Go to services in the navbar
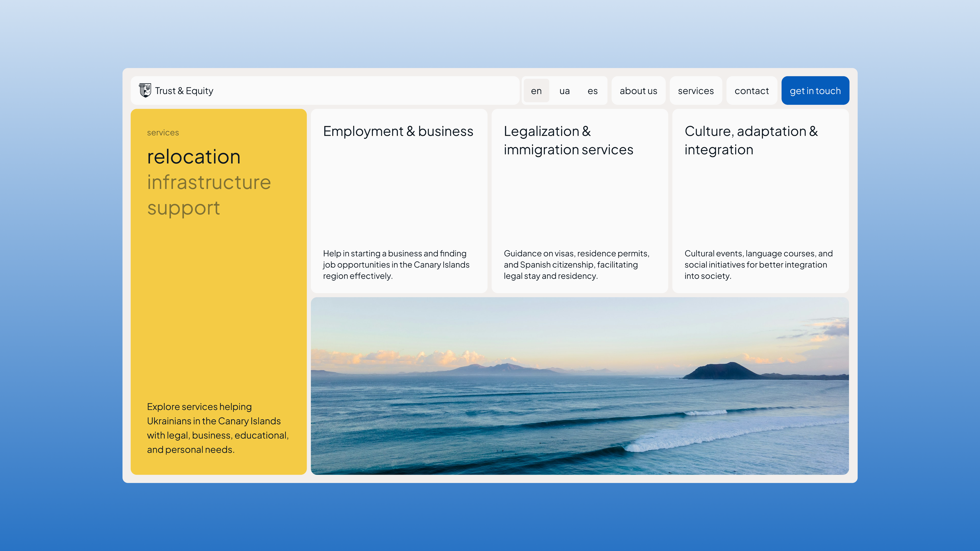This screenshot has width=980, height=551. 695,91
